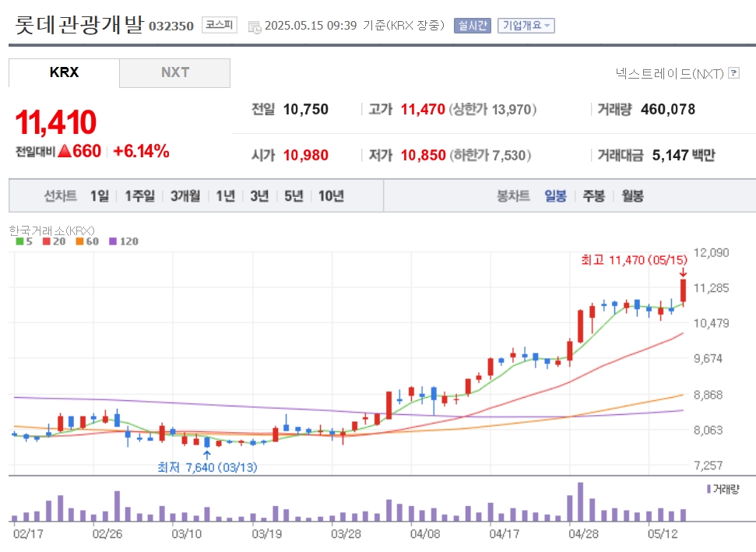Click the tallest volume bar near 04/28

581,502
